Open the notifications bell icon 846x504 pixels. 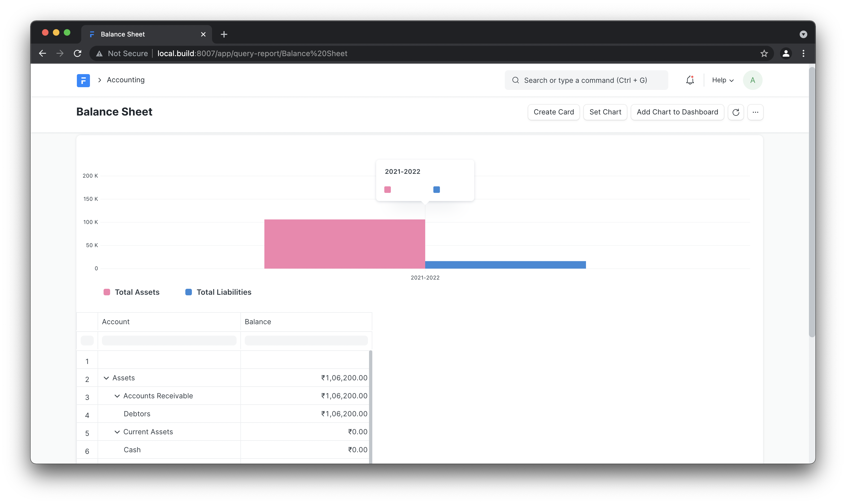pyautogui.click(x=690, y=80)
